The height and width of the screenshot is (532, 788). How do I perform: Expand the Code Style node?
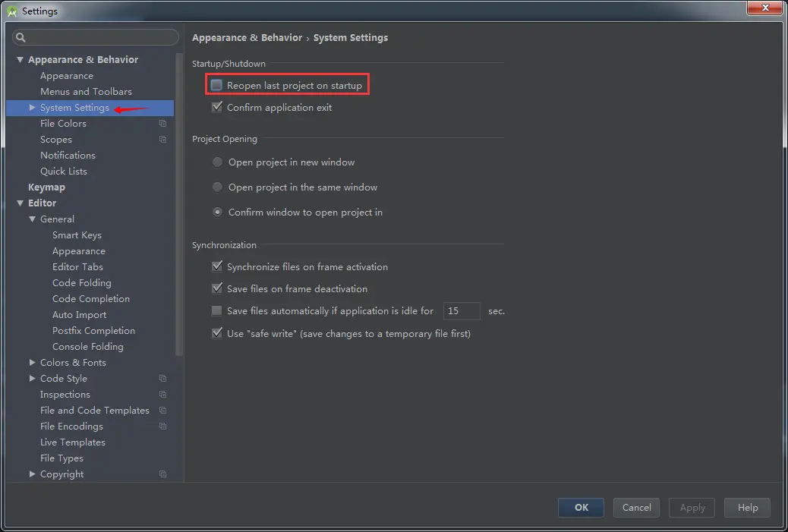click(x=32, y=378)
